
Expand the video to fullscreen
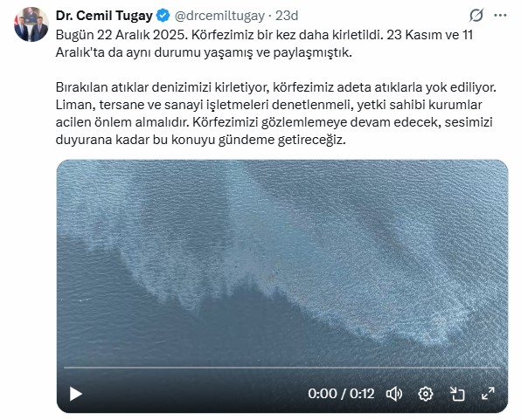click(488, 394)
